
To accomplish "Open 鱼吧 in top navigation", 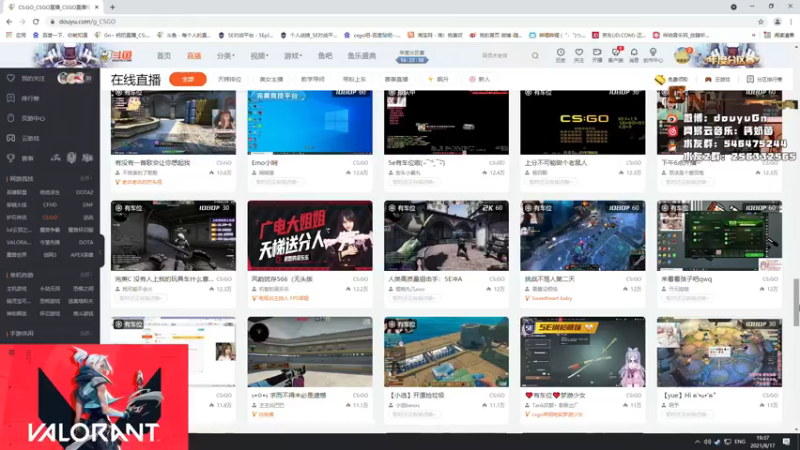I will click(325, 56).
